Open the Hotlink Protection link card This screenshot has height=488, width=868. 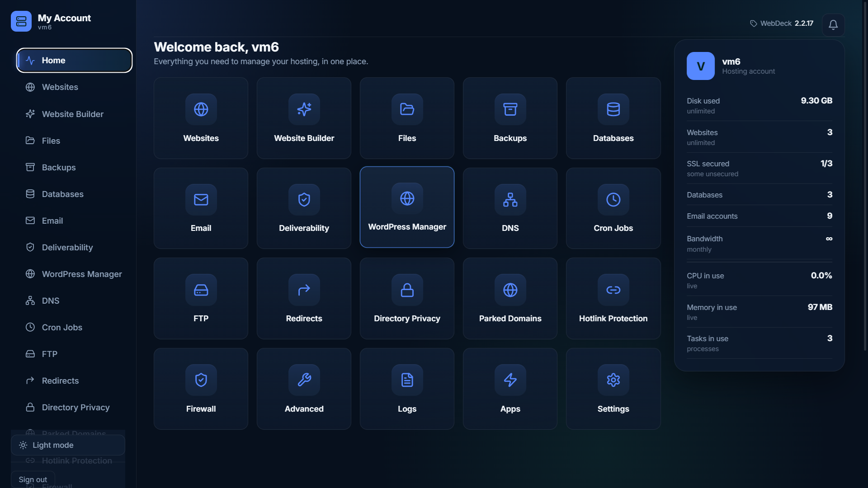(x=613, y=298)
